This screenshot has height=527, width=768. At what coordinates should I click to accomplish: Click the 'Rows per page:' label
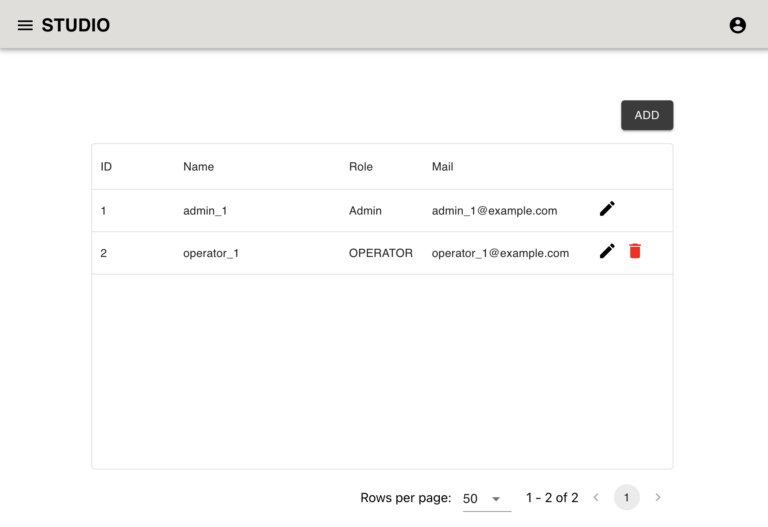pos(406,498)
